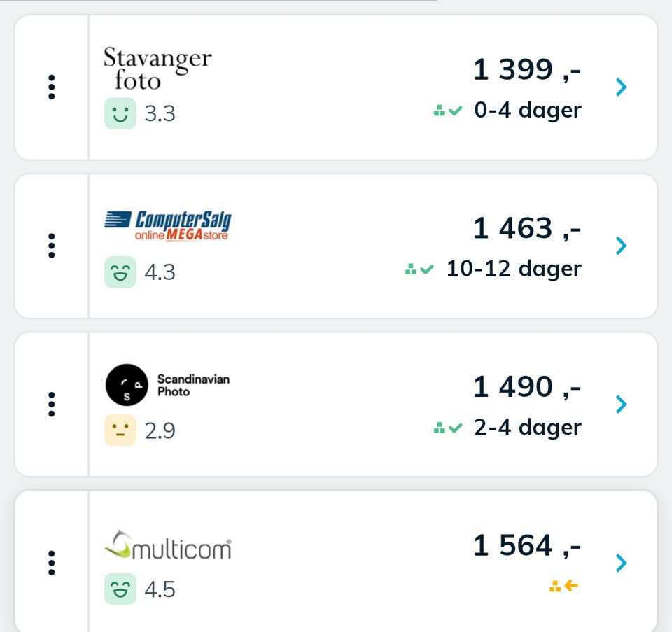The height and width of the screenshot is (632, 672).
Task: Go to the ComputerSalg offer using its chevron
Action: [622, 246]
